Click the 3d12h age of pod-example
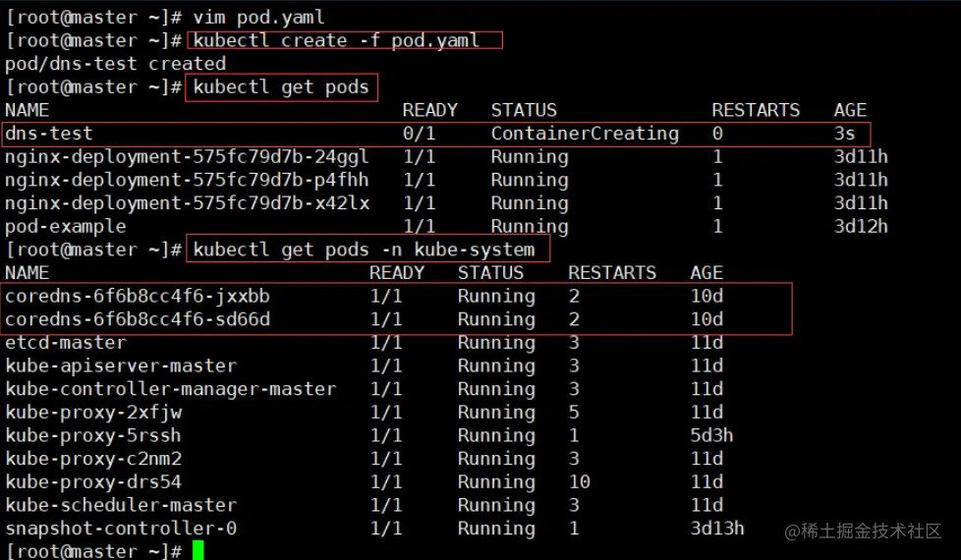 coord(861,227)
